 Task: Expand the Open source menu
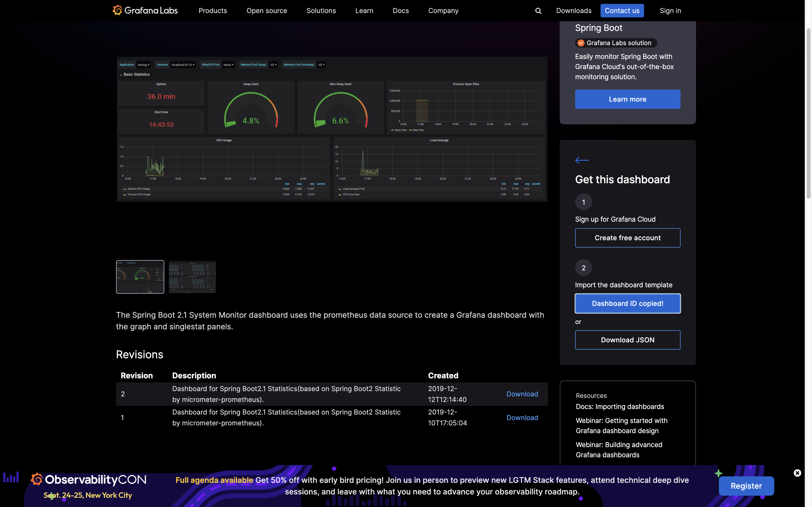tap(267, 11)
